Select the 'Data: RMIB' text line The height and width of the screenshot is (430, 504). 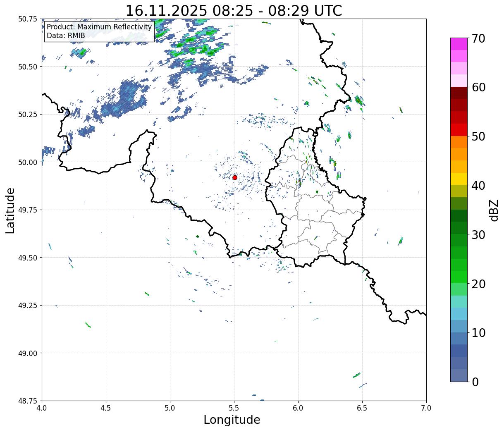point(66,36)
